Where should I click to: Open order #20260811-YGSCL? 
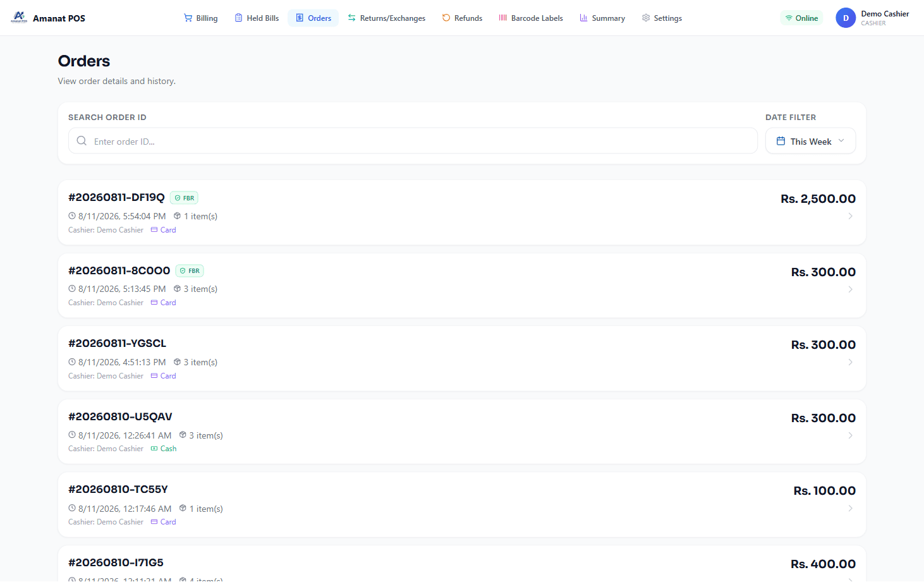(462, 358)
